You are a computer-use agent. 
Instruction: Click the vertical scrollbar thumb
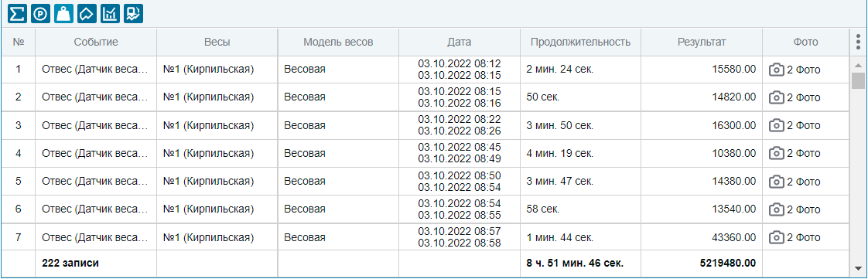click(x=858, y=80)
